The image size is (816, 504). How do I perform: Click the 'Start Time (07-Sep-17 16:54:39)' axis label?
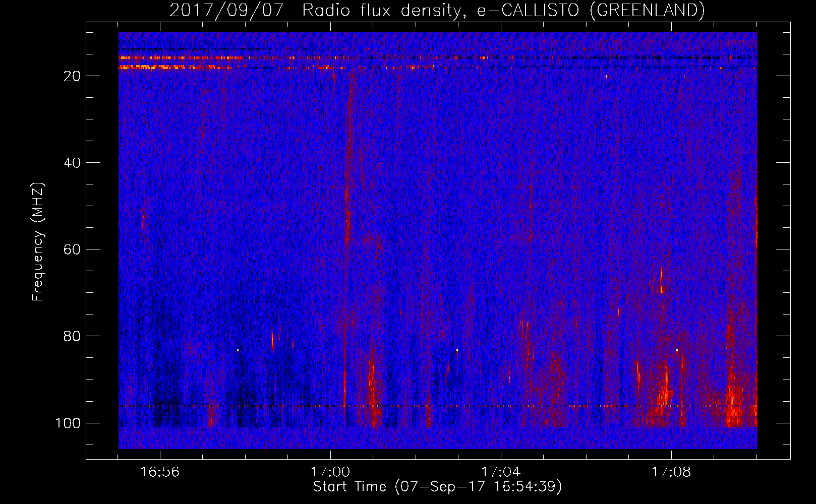pos(437,487)
